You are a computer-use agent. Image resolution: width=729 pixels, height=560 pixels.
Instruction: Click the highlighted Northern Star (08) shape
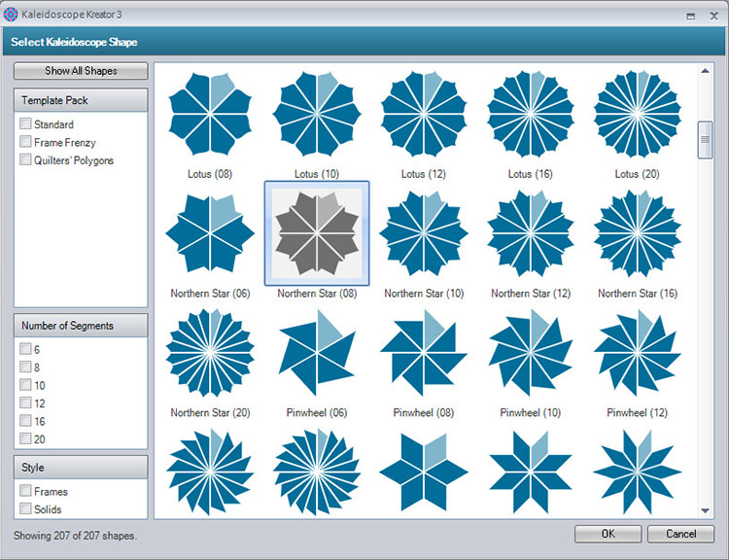(x=317, y=233)
